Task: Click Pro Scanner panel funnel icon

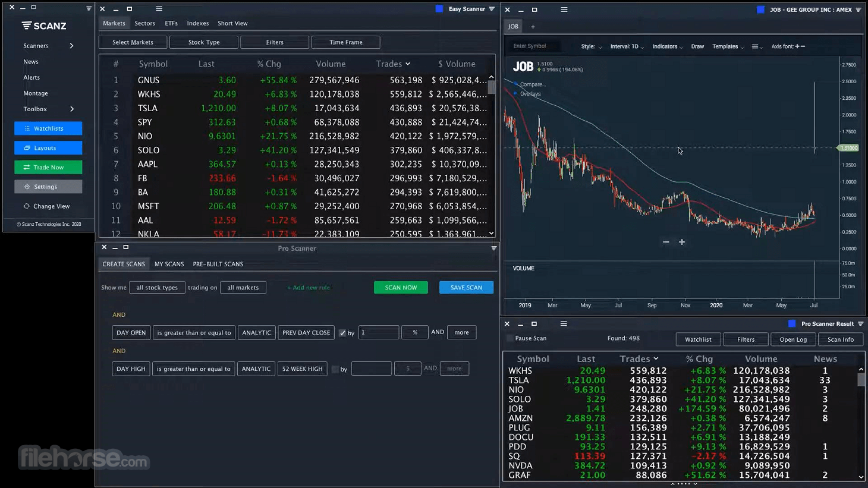Action: click(493, 248)
